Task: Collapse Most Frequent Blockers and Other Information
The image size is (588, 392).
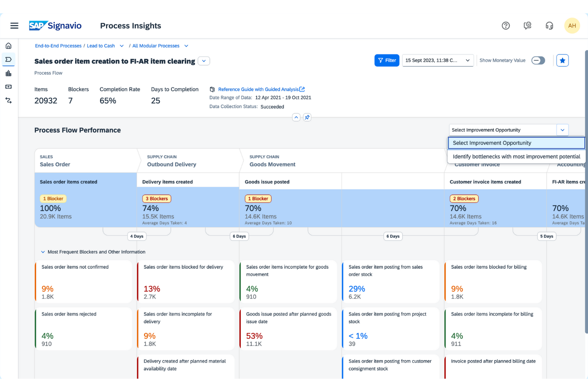Action: (x=43, y=252)
